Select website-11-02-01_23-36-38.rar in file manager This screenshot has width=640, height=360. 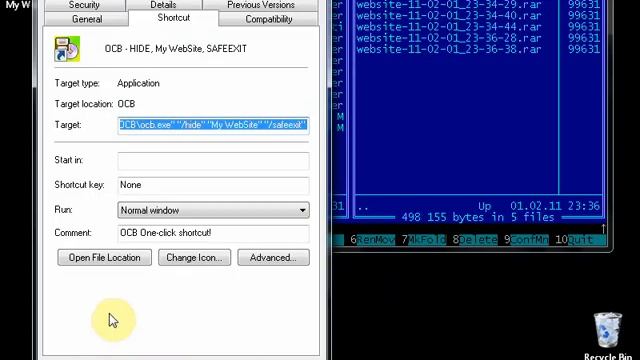point(449,49)
